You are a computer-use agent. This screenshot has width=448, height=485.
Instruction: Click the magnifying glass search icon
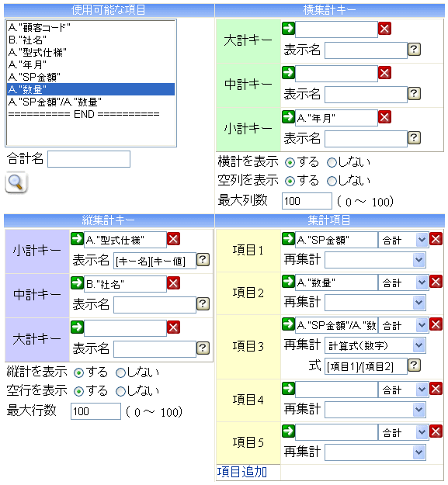tap(16, 183)
